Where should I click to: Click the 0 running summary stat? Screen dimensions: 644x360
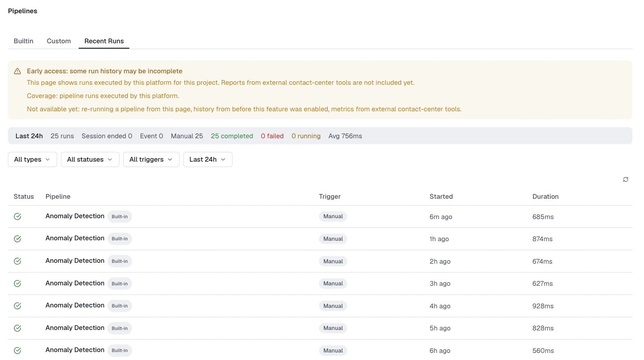[306, 136]
